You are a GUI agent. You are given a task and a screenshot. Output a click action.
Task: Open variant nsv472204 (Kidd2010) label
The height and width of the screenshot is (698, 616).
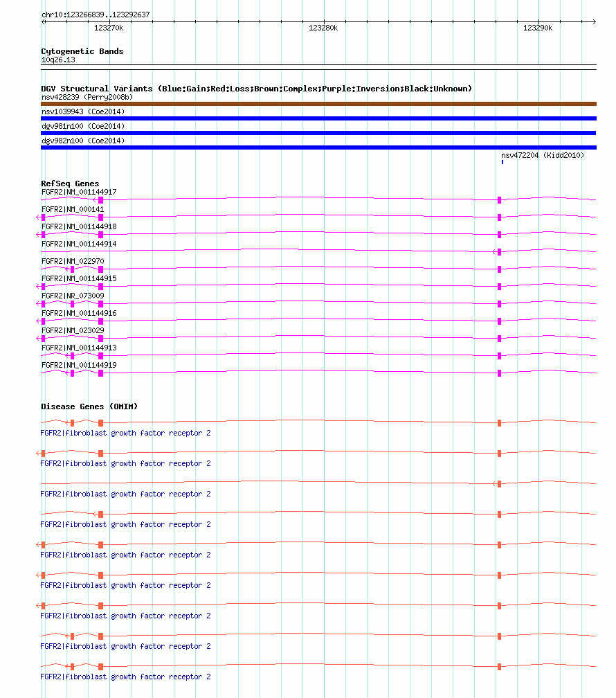pos(543,155)
